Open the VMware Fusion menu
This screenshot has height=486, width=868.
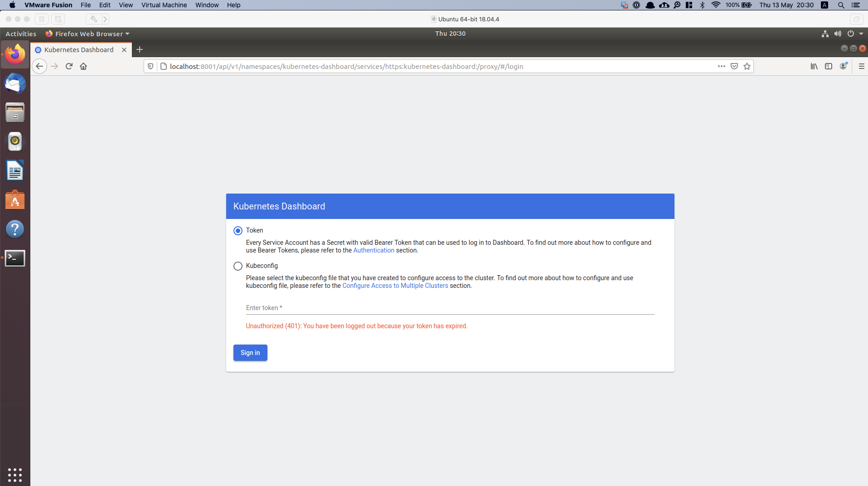(48, 5)
